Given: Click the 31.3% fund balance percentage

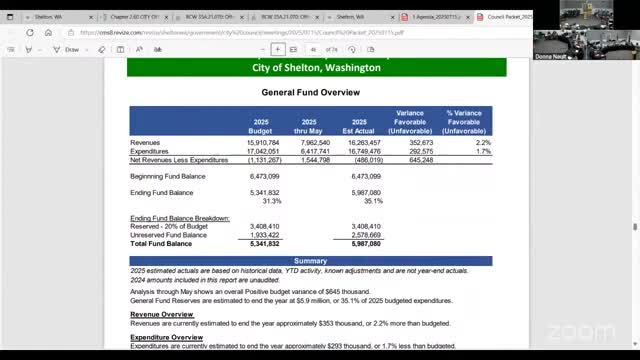Looking at the screenshot, I should pyautogui.click(x=272, y=201).
